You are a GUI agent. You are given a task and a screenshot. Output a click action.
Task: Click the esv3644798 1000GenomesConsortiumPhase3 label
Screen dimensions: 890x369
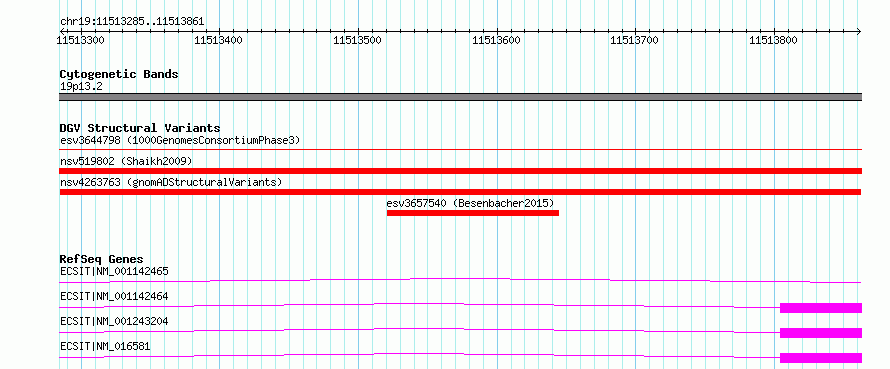180,140
